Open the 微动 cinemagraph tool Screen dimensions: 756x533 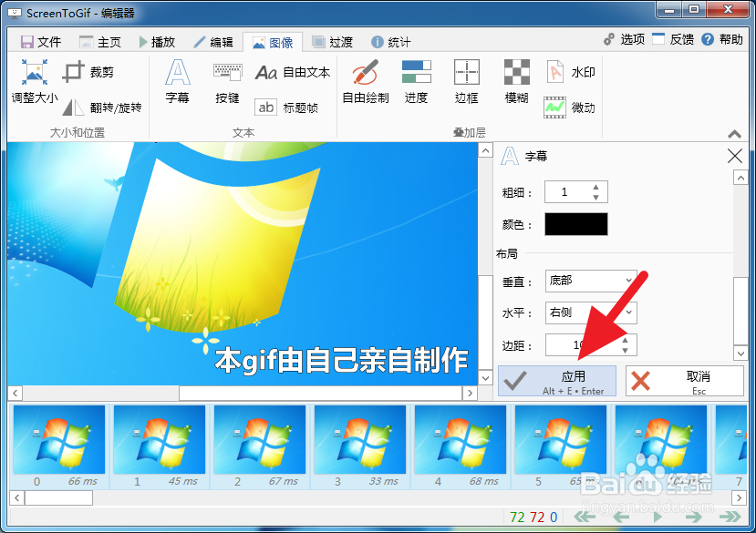(x=569, y=107)
